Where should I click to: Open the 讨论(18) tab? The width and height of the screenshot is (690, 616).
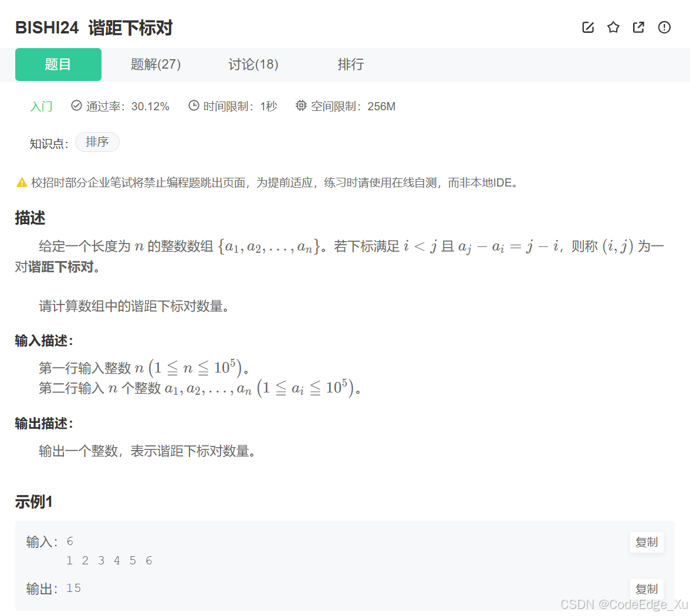coord(253,65)
